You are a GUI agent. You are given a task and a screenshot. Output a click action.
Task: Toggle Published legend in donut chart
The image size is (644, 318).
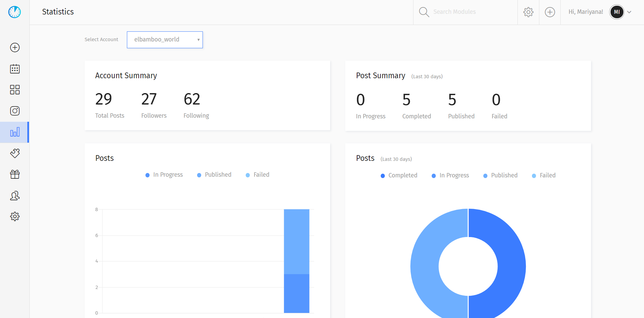[x=501, y=175]
